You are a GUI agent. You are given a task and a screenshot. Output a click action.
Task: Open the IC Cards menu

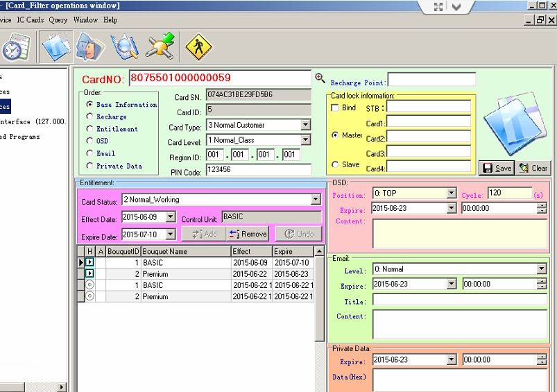coord(31,20)
